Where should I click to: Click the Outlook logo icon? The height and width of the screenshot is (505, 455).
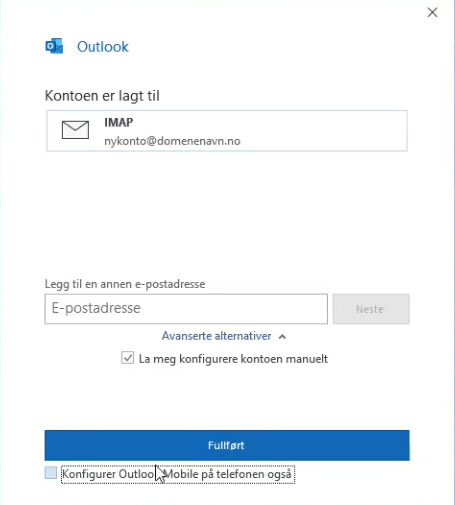[x=54, y=46]
